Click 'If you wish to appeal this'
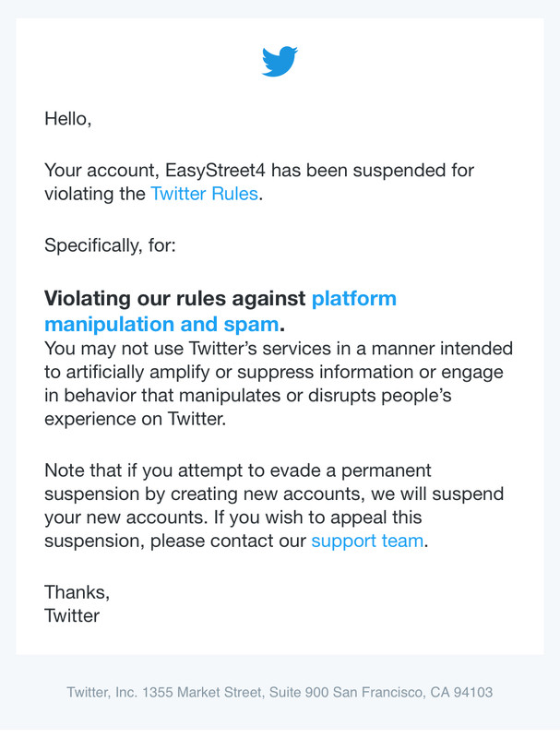The width and height of the screenshot is (560, 738). coord(317,518)
